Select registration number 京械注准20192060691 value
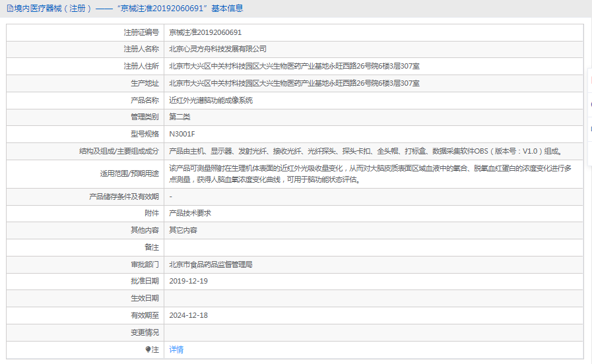Screen dimensions: 592x364 (205, 32)
